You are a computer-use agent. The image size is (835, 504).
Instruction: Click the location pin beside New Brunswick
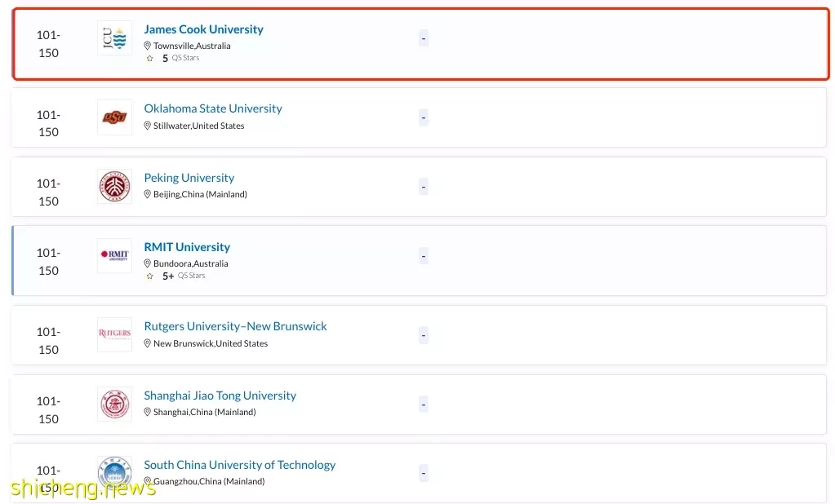(x=148, y=343)
